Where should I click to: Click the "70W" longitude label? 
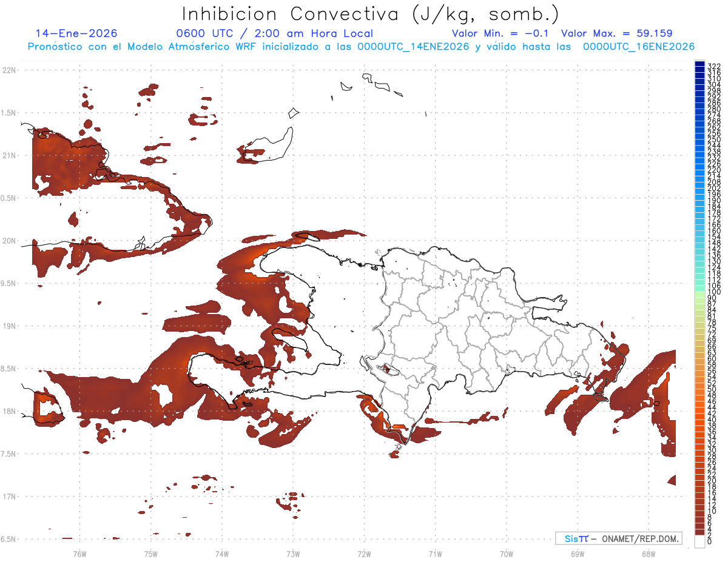click(x=507, y=554)
